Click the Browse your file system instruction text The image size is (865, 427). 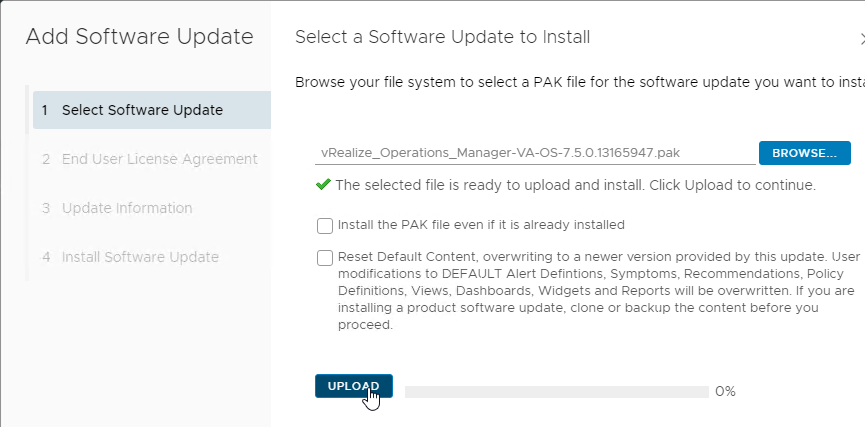[x=580, y=82]
